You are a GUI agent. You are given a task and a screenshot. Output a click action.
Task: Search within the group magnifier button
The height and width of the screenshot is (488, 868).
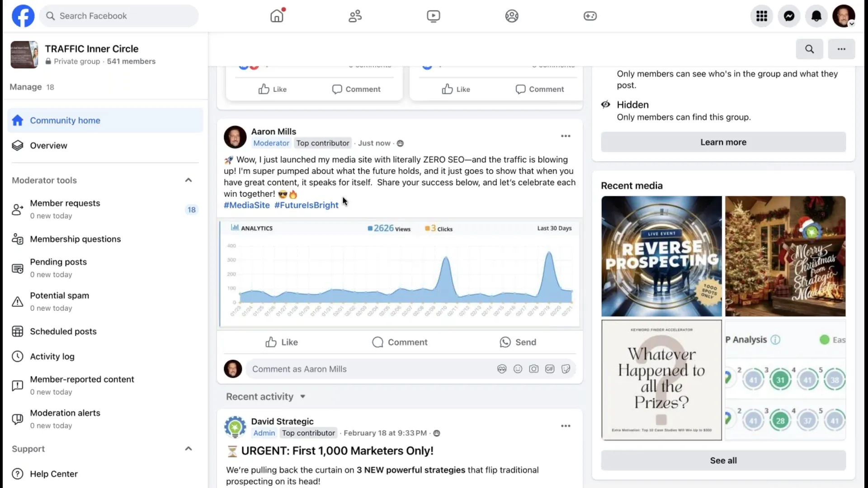(809, 49)
